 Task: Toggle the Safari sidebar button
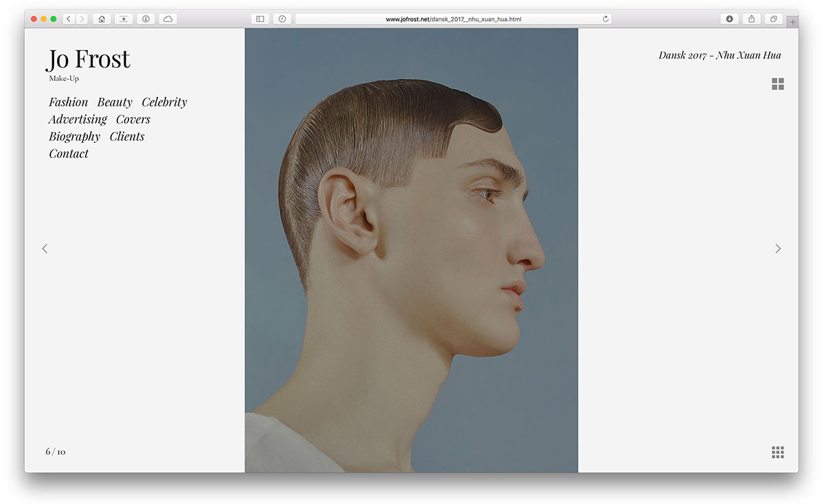click(260, 19)
